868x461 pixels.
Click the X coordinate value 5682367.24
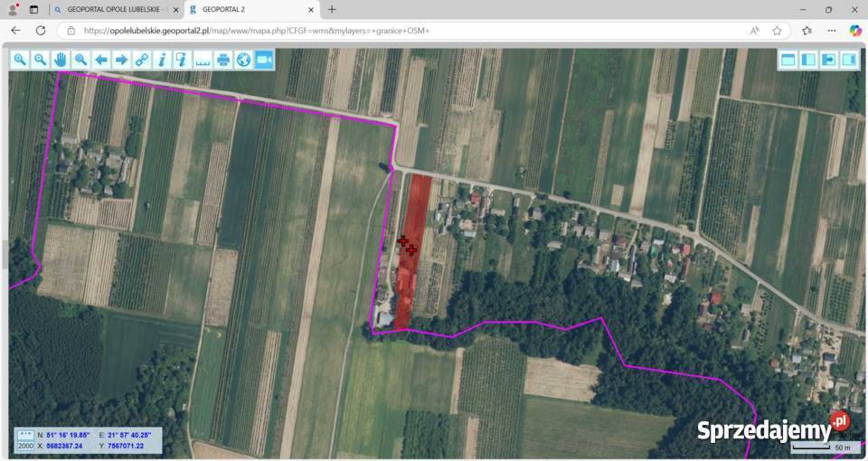[64, 446]
